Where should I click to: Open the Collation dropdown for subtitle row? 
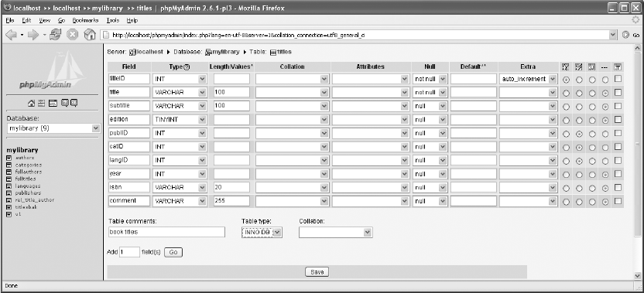pos(292,106)
